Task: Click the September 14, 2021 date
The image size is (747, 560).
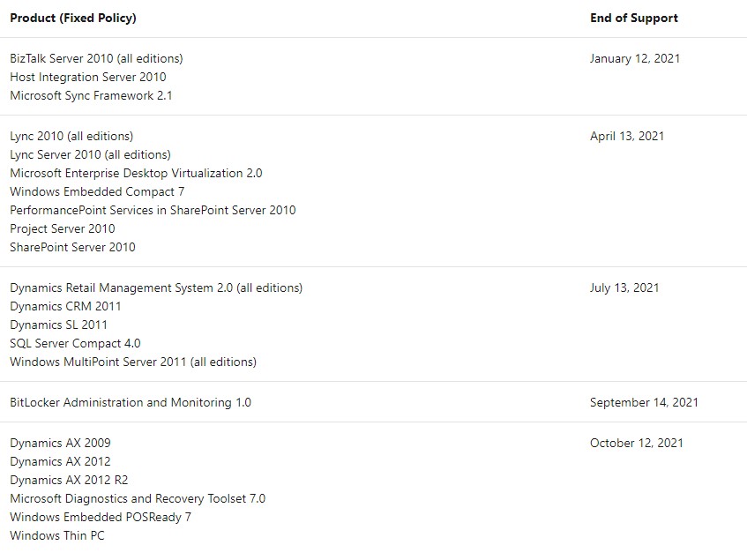Action: 644,402
